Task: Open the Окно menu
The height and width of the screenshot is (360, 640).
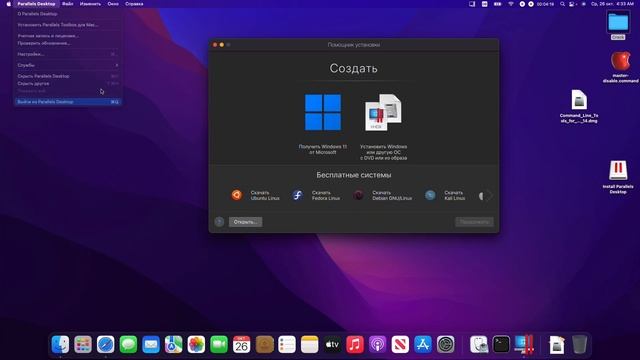Action: 113,4
